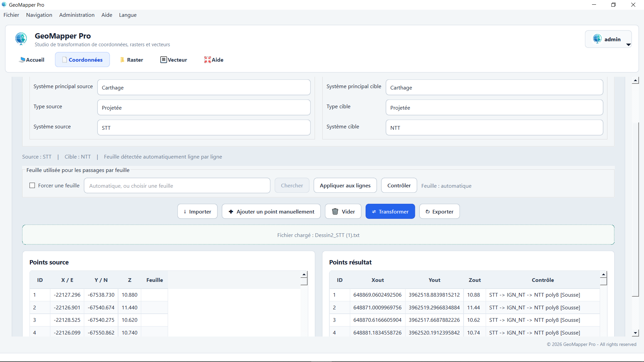
Task: Click the GeoMapper Pro globe logo
Action: coord(21,39)
